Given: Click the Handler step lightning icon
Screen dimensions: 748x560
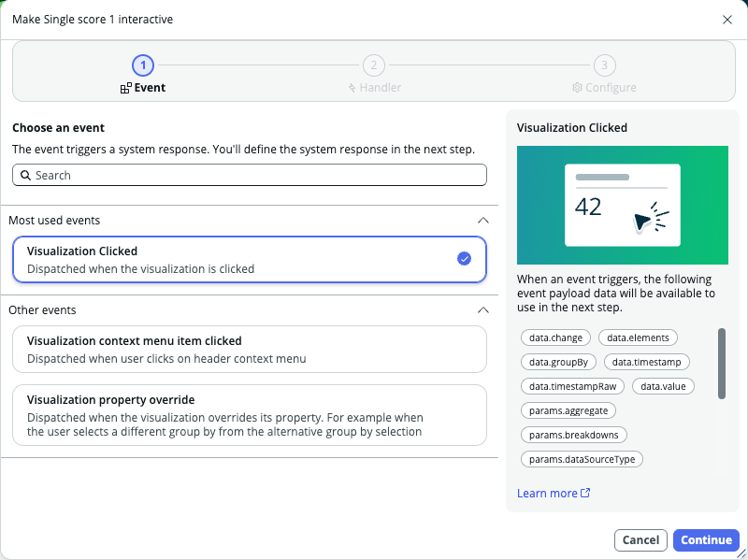Looking at the screenshot, I should pyautogui.click(x=352, y=88).
